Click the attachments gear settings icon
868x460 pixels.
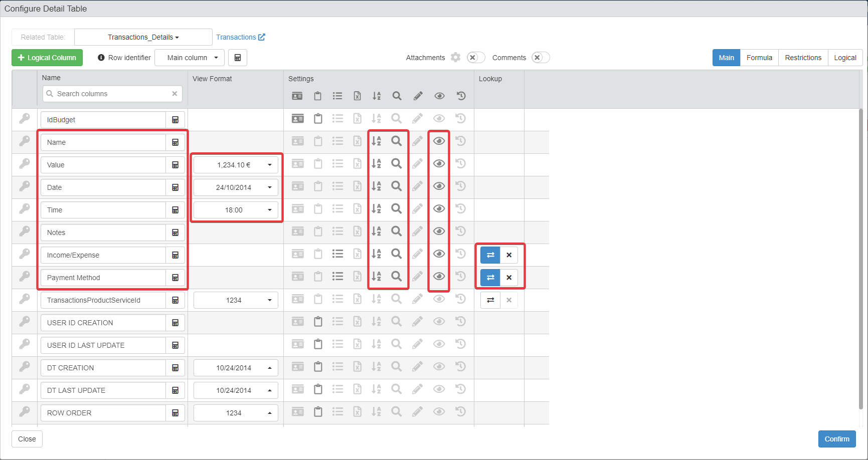click(455, 57)
